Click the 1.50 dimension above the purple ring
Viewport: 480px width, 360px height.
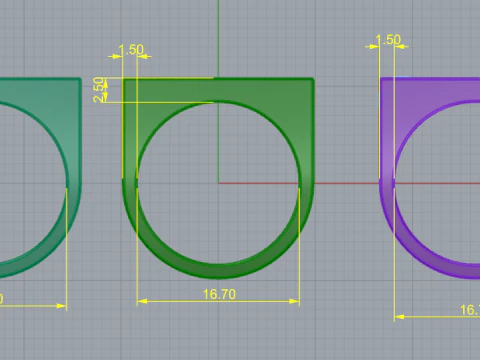point(388,40)
